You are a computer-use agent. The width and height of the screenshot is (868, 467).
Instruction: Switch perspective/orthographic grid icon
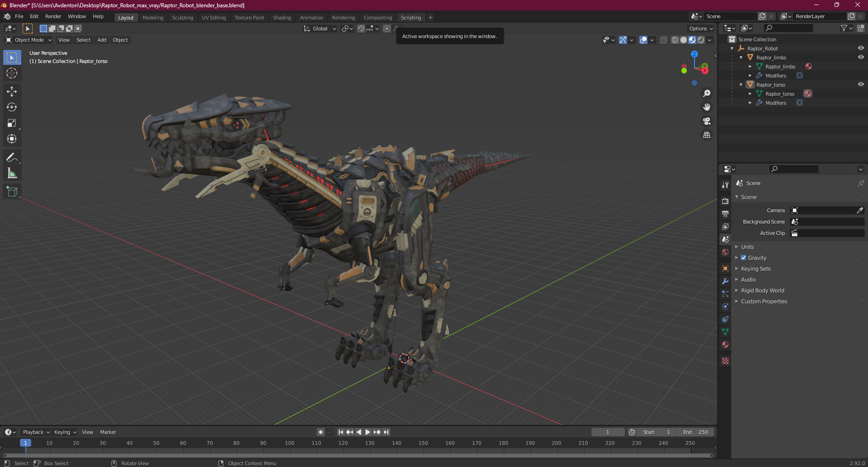click(x=707, y=135)
